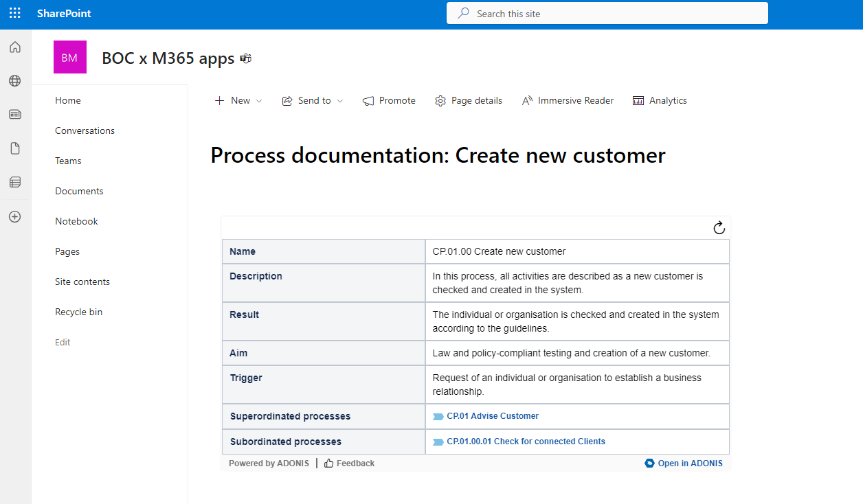The width and height of the screenshot is (863, 504).
Task: Expand the New dropdown menu
Action: (238, 101)
